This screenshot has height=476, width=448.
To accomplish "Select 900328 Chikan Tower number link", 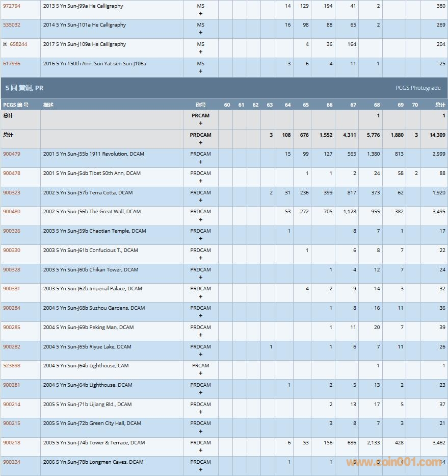I will 12,270.
